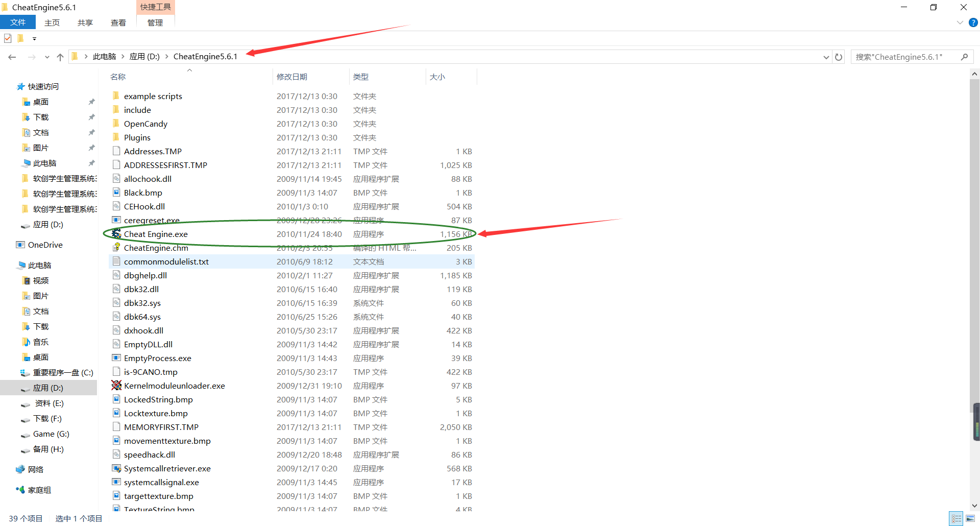Screen dimensions: 980x526
Task: Open recent locations dropdown arrow
Action: pyautogui.click(x=47, y=57)
